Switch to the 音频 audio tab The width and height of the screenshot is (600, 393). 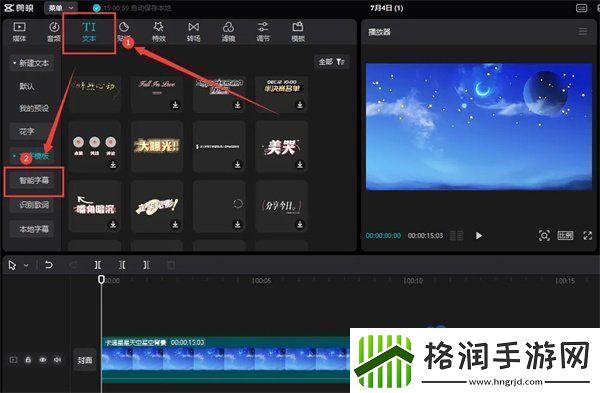click(x=54, y=32)
